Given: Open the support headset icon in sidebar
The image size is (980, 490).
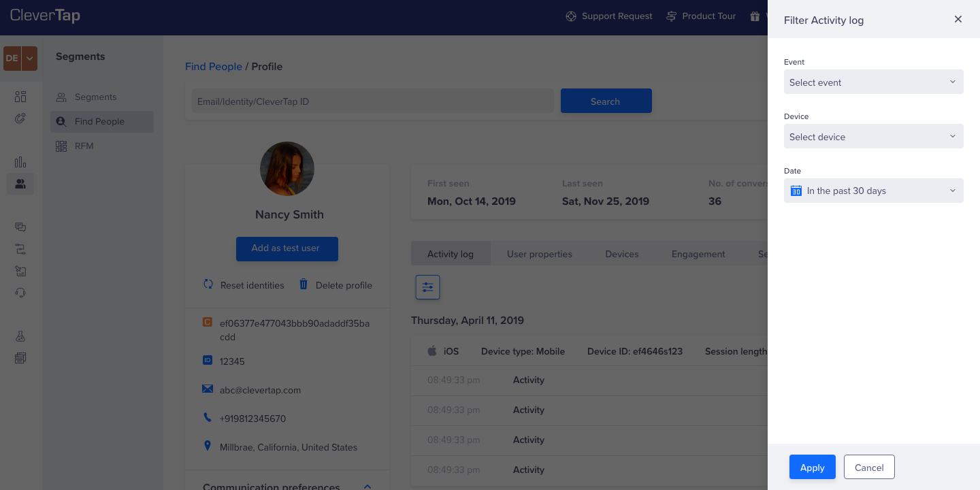Looking at the screenshot, I should pos(20,293).
